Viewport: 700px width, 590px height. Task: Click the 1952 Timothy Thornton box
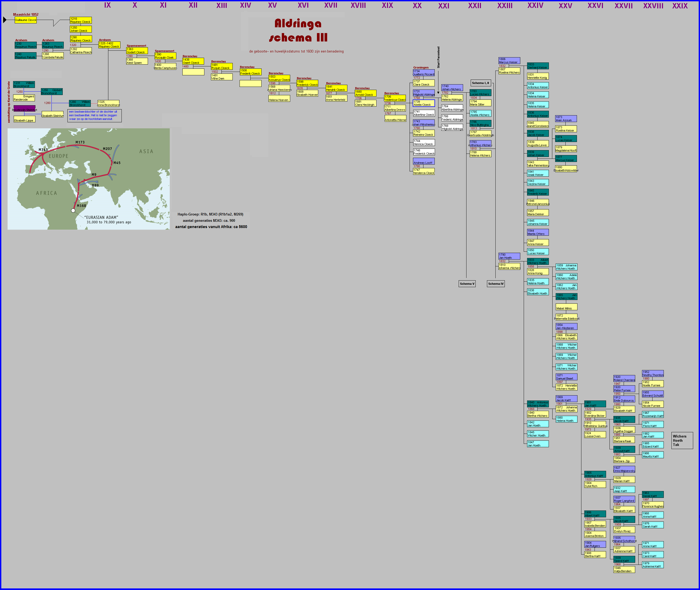(653, 373)
